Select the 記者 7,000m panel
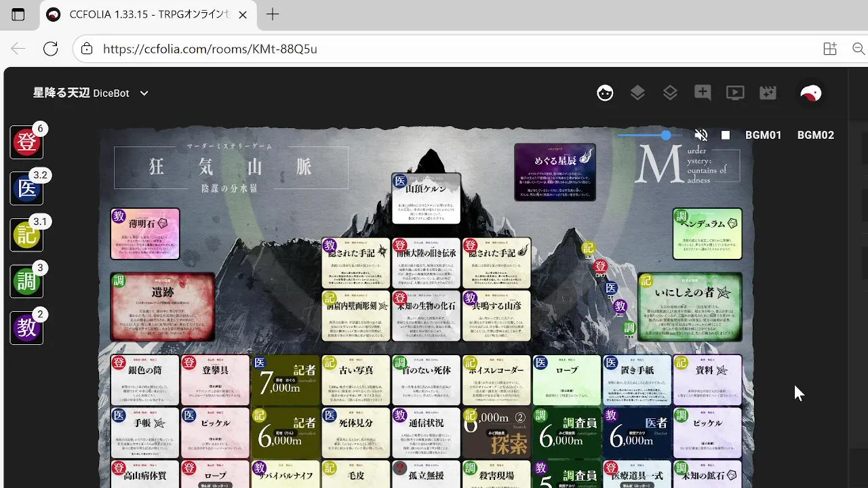Screen dimensions: 868x488 click(285, 380)
